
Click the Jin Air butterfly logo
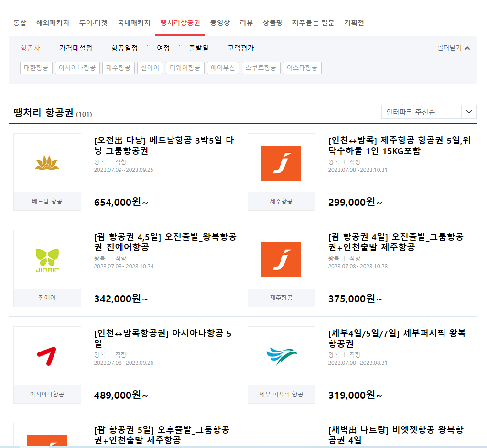47,259
